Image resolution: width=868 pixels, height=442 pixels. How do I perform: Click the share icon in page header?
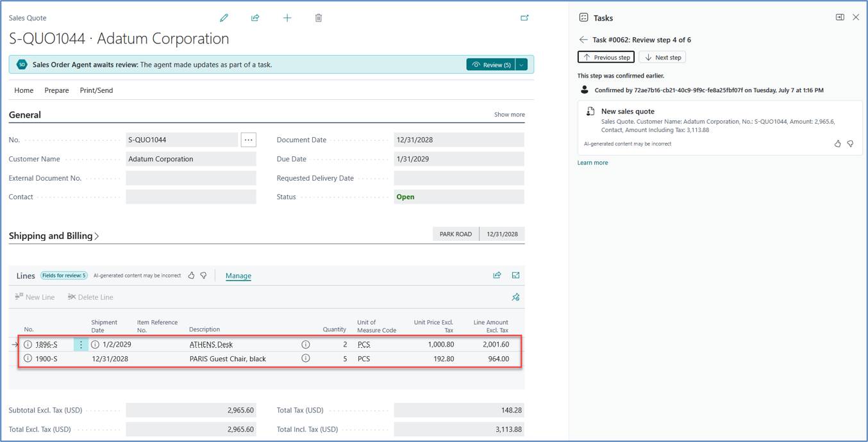[x=255, y=18]
